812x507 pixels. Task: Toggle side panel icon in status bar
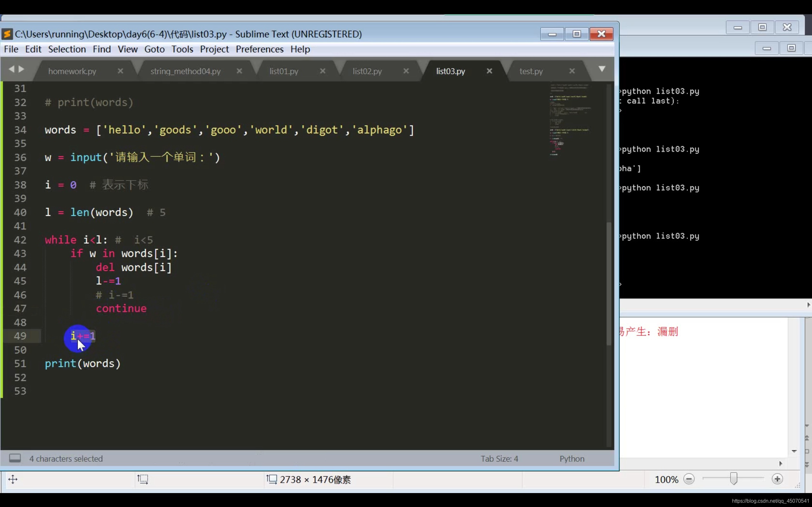pos(15,458)
